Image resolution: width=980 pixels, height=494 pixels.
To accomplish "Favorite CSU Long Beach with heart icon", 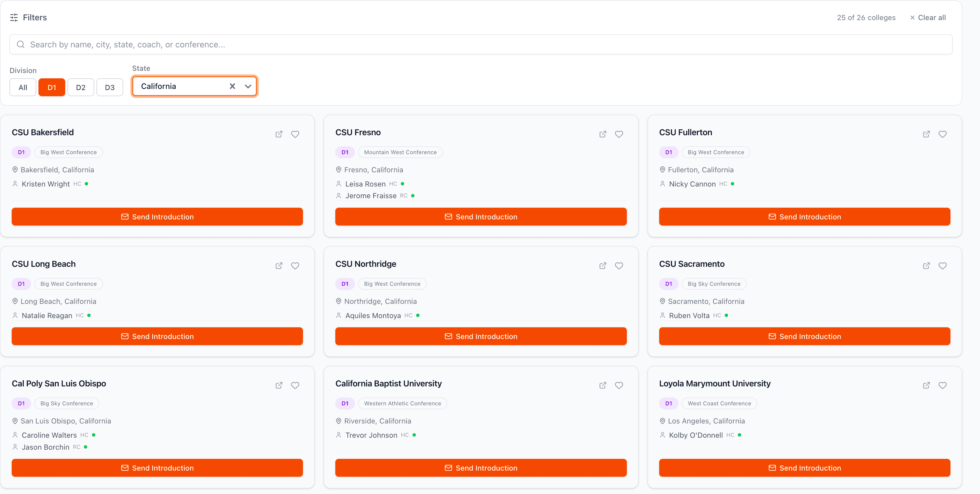I will tap(295, 266).
